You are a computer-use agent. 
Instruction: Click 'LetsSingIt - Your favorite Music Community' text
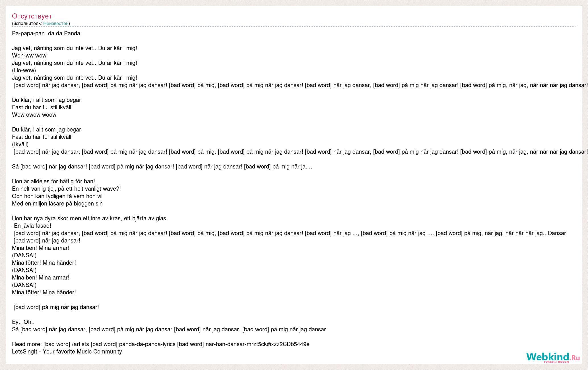click(67, 351)
